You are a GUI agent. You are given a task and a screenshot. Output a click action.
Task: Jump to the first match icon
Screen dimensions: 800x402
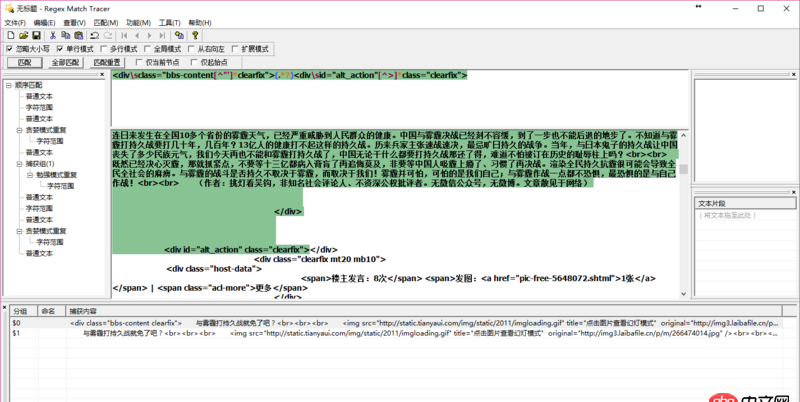pos(124,35)
